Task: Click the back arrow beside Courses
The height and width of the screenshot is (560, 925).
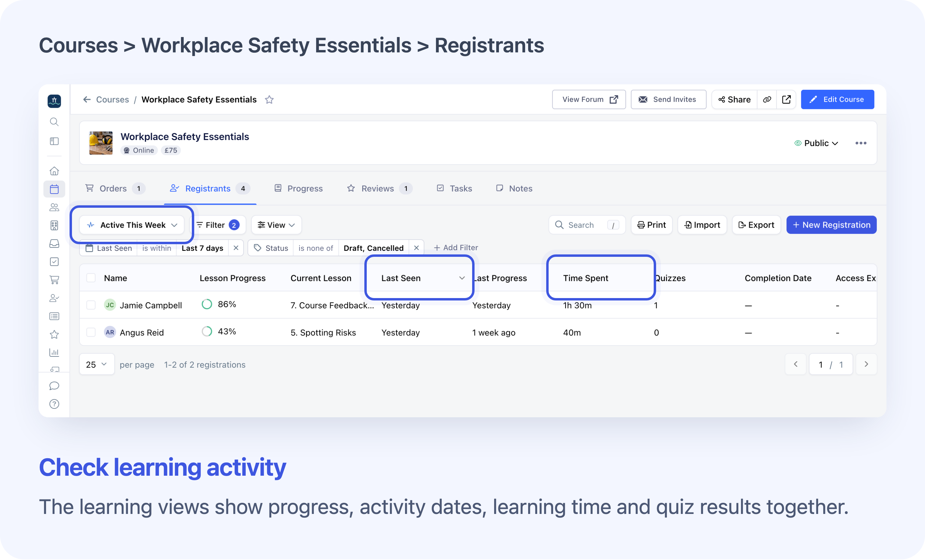Action: tap(87, 99)
